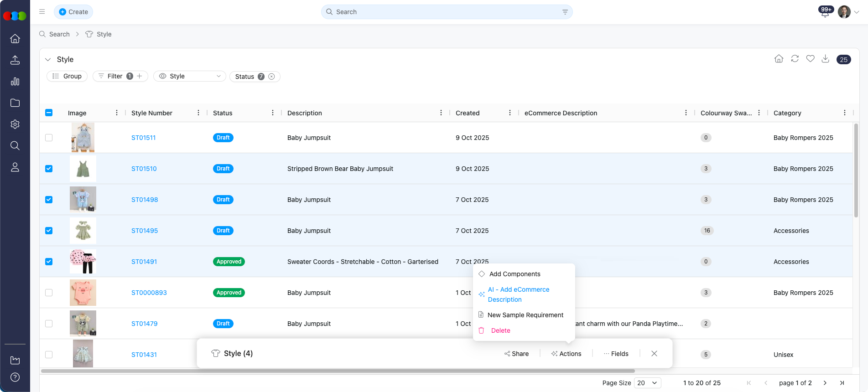This screenshot has width=868, height=392.
Task: Click the heart favorite icon
Action: pyautogui.click(x=811, y=59)
